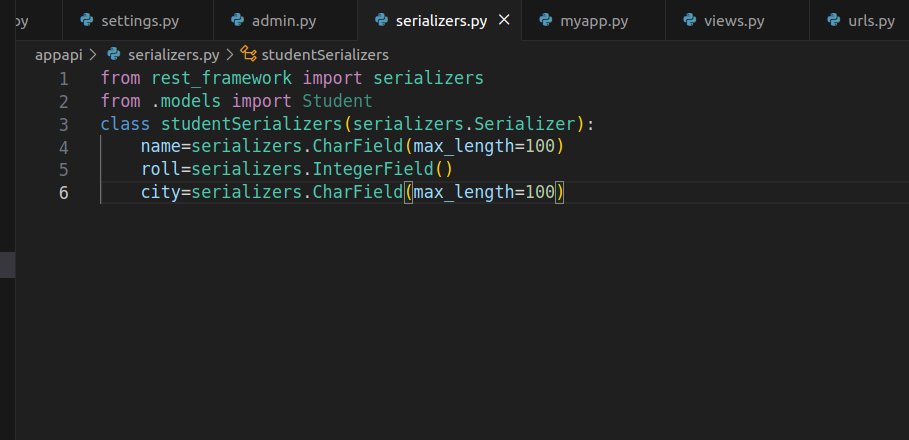
Task: Click the 'Student' import name on line 2
Action: 337,101
